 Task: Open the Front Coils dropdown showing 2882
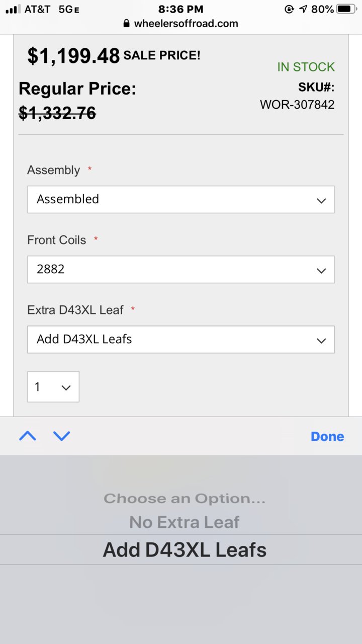click(x=181, y=269)
